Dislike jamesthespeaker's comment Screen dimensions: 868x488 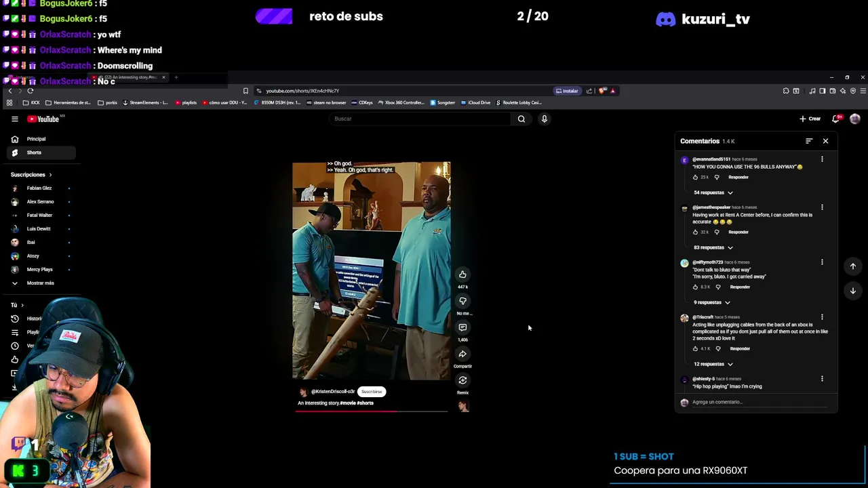[717, 232]
